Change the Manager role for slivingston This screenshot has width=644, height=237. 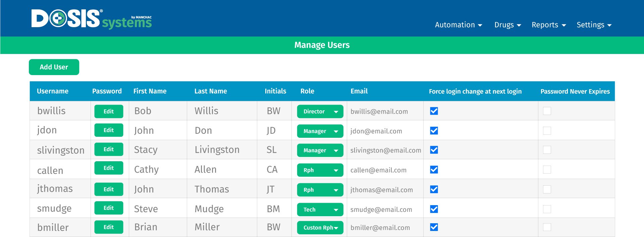[x=320, y=151]
